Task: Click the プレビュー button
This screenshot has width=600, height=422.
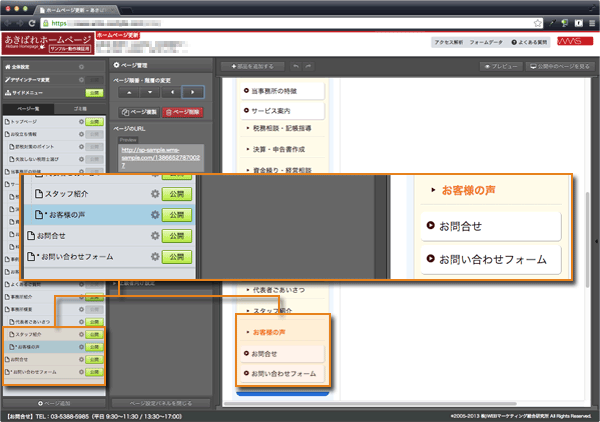Action: pos(497,65)
